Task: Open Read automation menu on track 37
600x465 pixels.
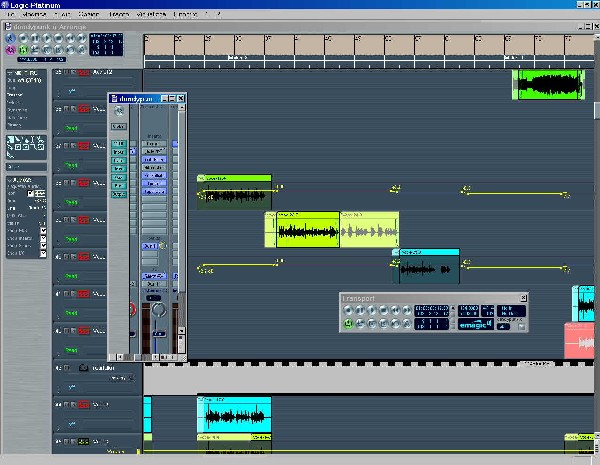Action: [x=71, y=165]
